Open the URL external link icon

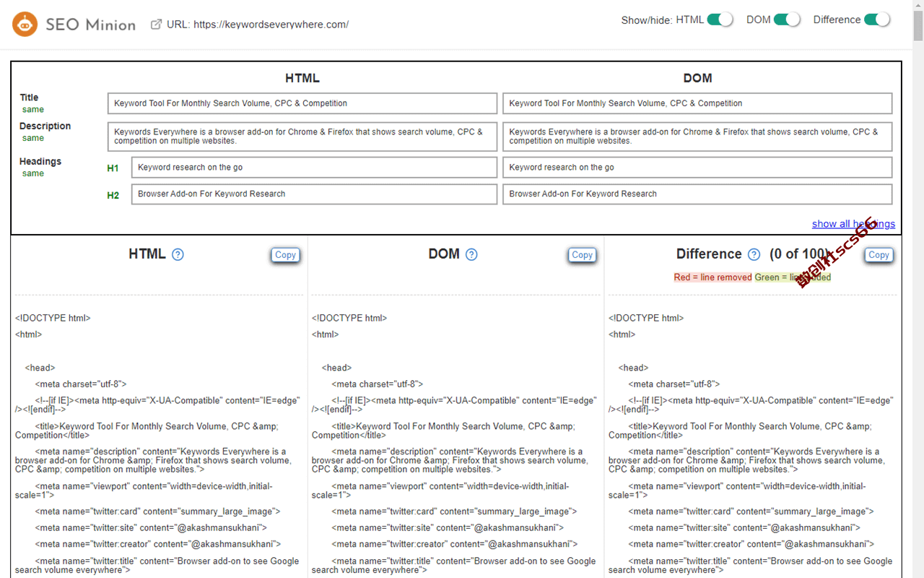tap(156, 25)
